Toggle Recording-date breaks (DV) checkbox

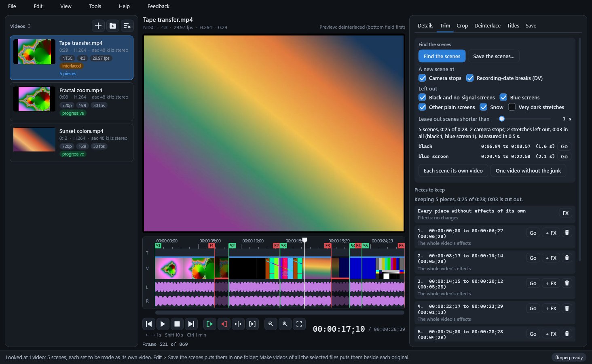coord(470,78)
